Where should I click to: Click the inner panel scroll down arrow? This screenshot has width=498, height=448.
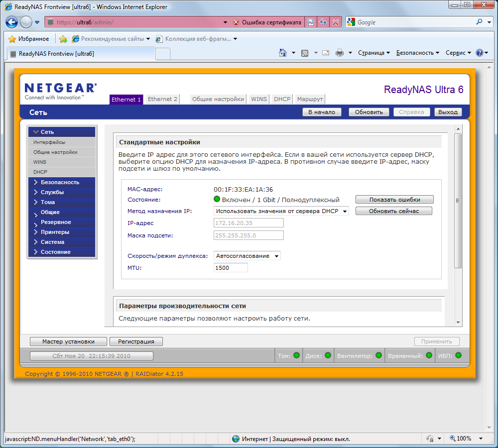tap(458, 322)
